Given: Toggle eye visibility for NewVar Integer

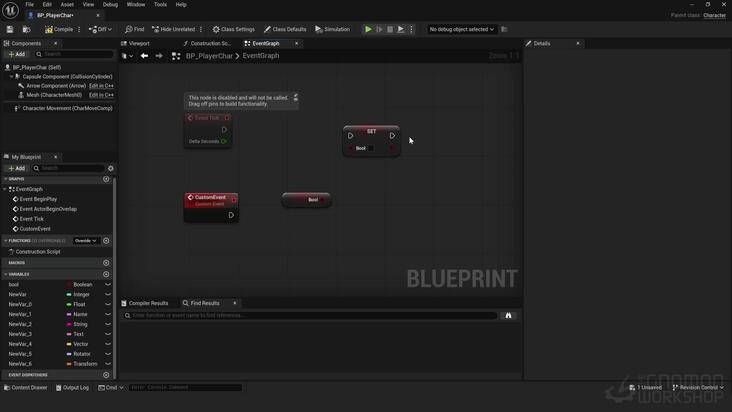Looking at the screenshot, I should coord(108,295).
